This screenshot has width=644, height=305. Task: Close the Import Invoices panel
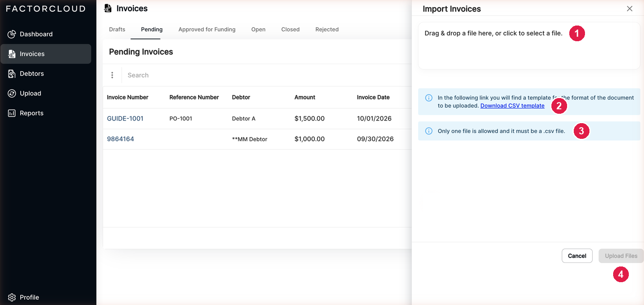point(630,9)
